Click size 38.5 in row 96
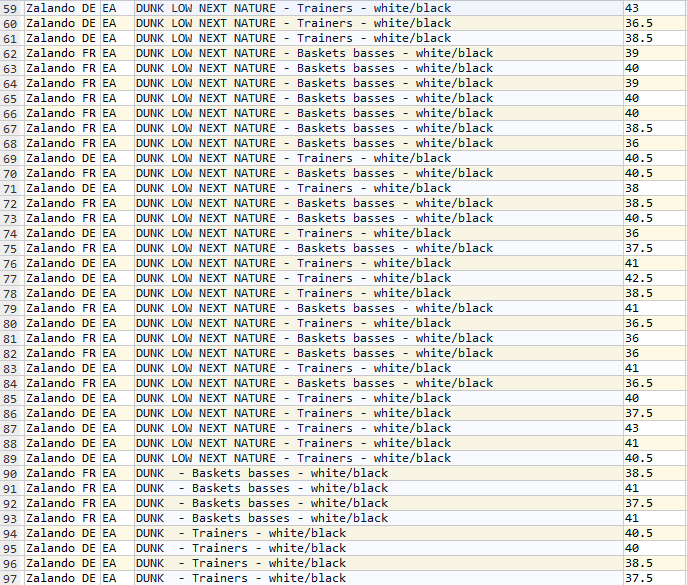 (655, 564)
